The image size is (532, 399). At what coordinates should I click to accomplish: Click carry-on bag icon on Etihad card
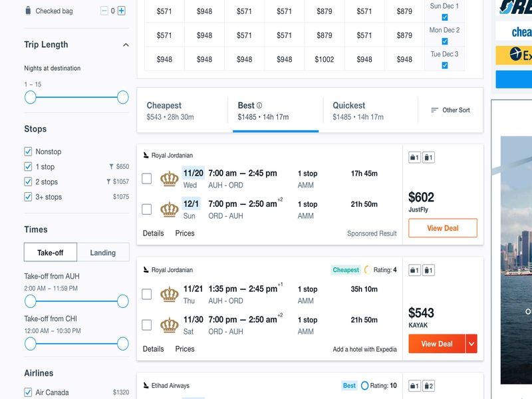coord(414,386)
